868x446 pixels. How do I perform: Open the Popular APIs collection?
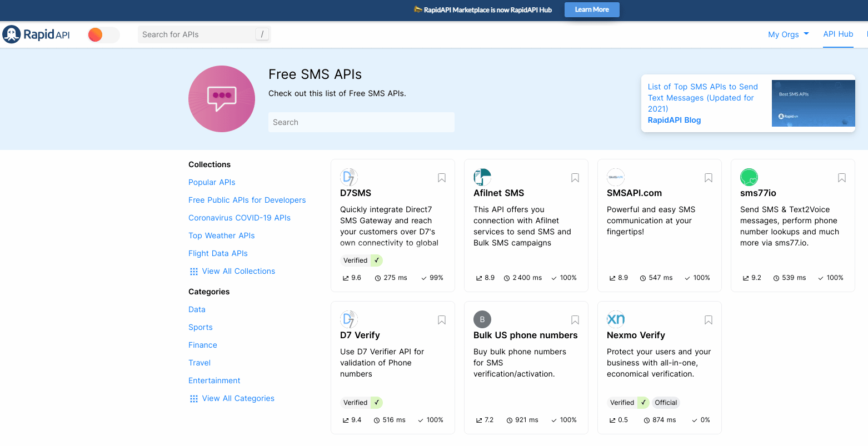click(x=212, y=182)
